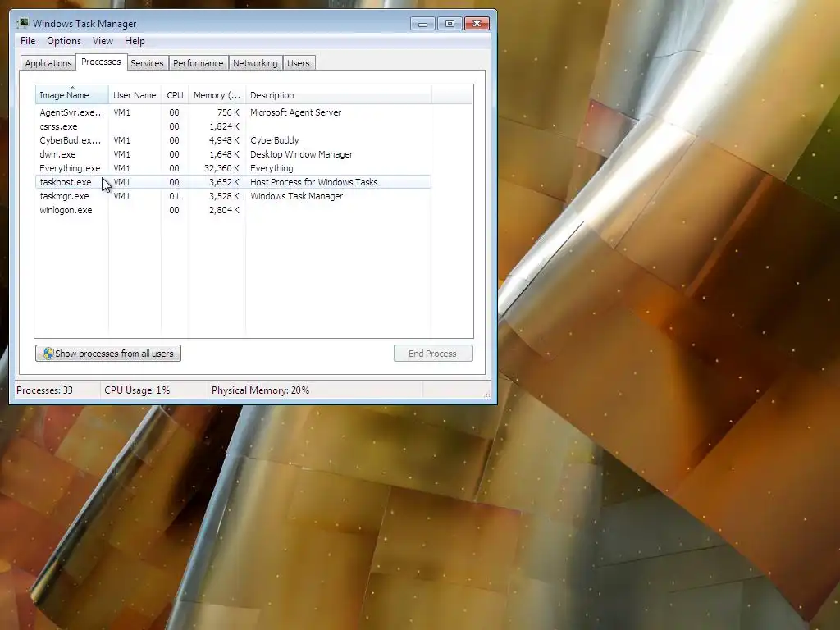The width and height of the screenshot is (840, 630).
Task: Click the Desktop Window Manager description
Action: pos(301,154)
